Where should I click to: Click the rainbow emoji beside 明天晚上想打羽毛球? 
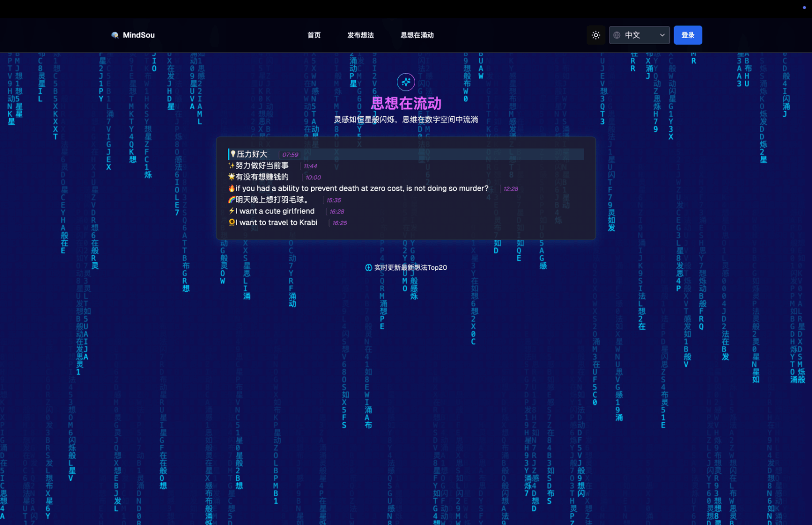[231, 200]
